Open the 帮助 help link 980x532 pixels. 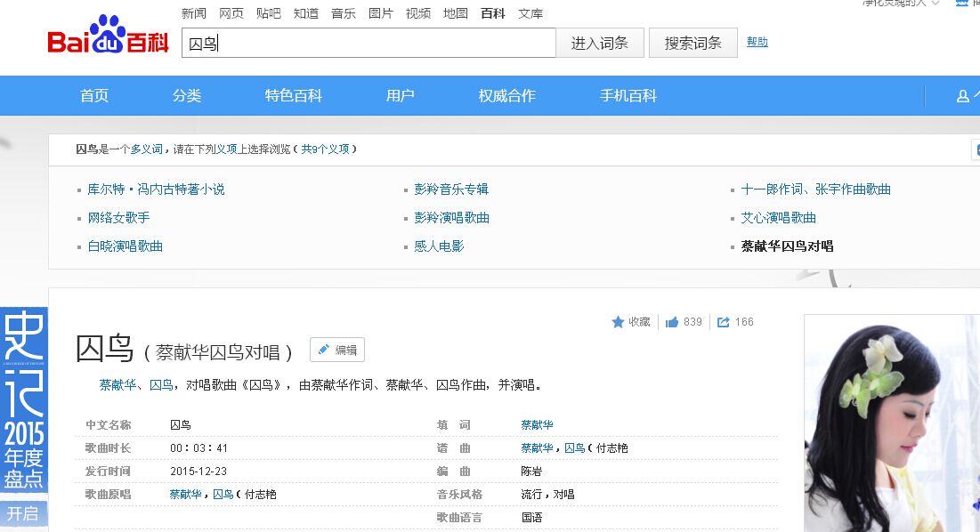pos(757,42)
